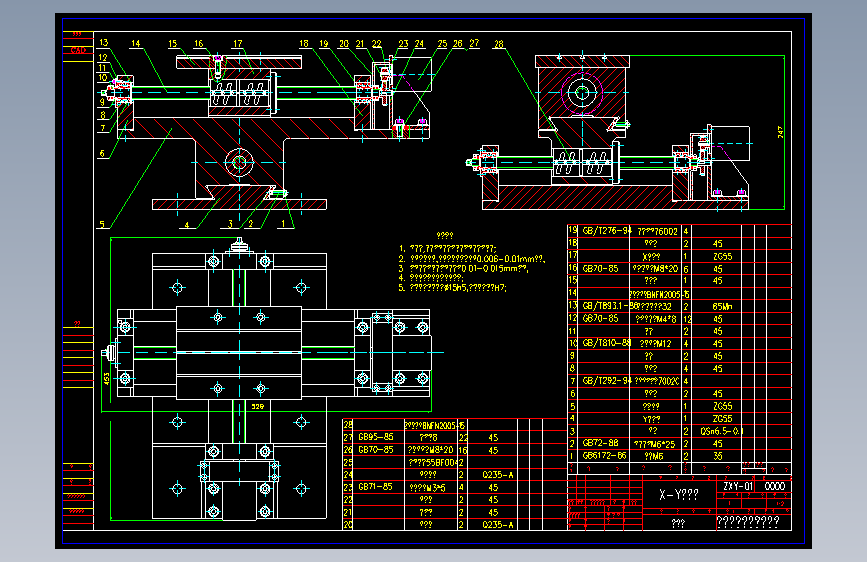Click material 'QSn6.5-0.1' in row 3

coord(722,431)
